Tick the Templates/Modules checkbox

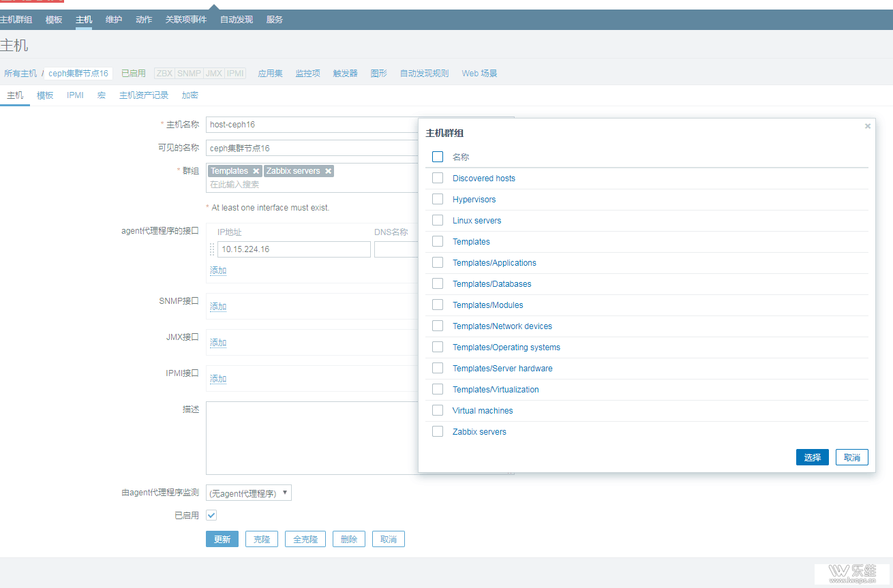tap(438, 305)
